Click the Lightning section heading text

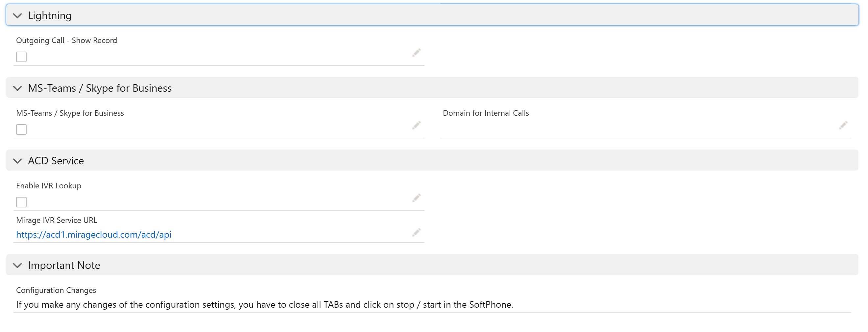click(50, 16)
